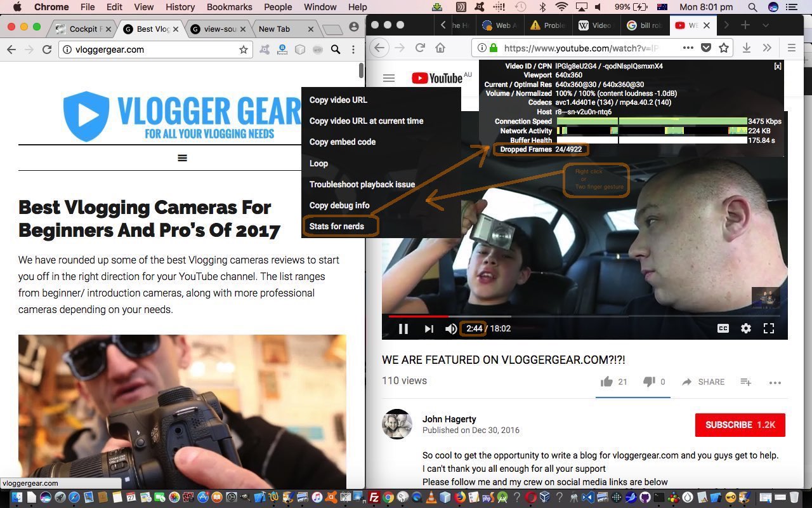Image resolution: width=812 pixels, height=508 pixels.
Task: Switch to the view-source Chrome tab
Action: 218,29
